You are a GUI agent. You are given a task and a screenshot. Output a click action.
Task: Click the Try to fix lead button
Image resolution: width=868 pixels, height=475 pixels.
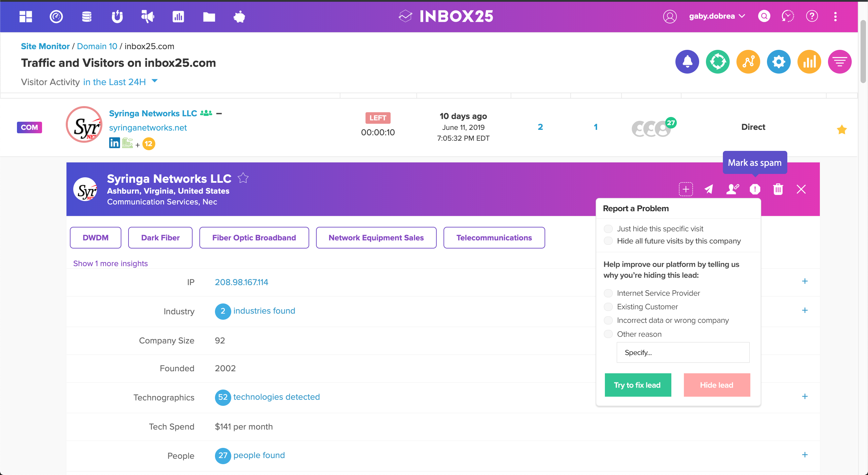click(638, 385)
